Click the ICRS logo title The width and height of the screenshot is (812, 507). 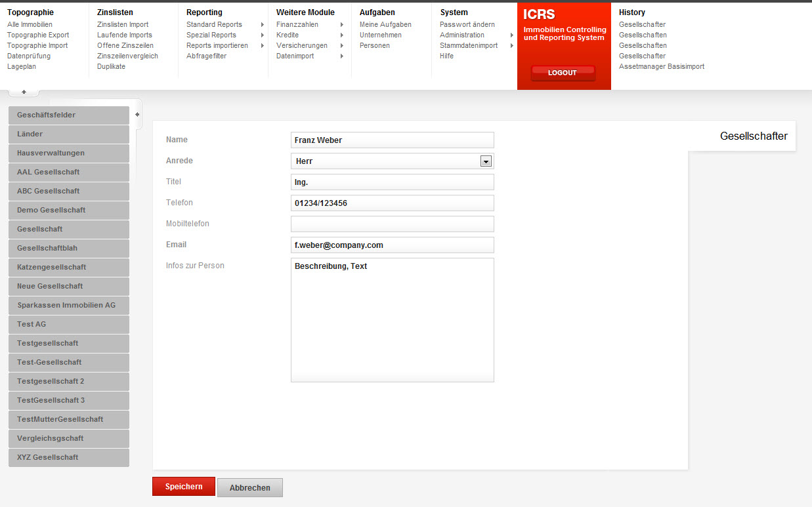click(539, 14)
